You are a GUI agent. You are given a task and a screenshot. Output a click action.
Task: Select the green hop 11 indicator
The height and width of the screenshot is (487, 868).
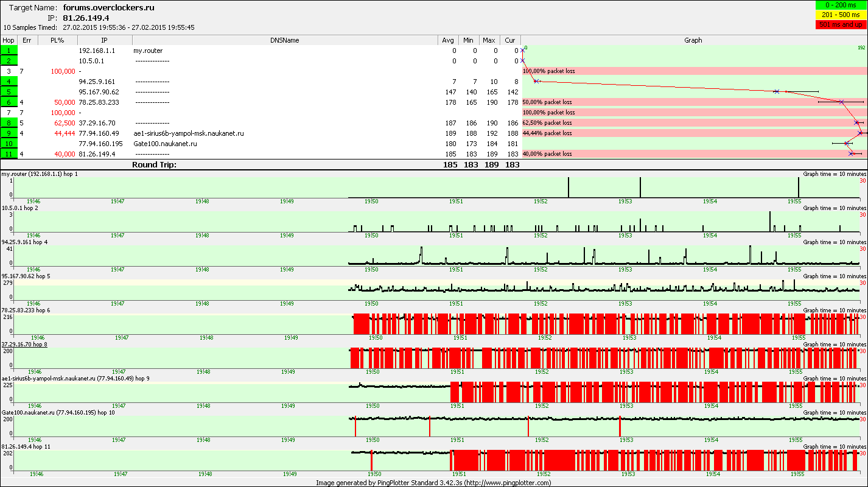9,154
